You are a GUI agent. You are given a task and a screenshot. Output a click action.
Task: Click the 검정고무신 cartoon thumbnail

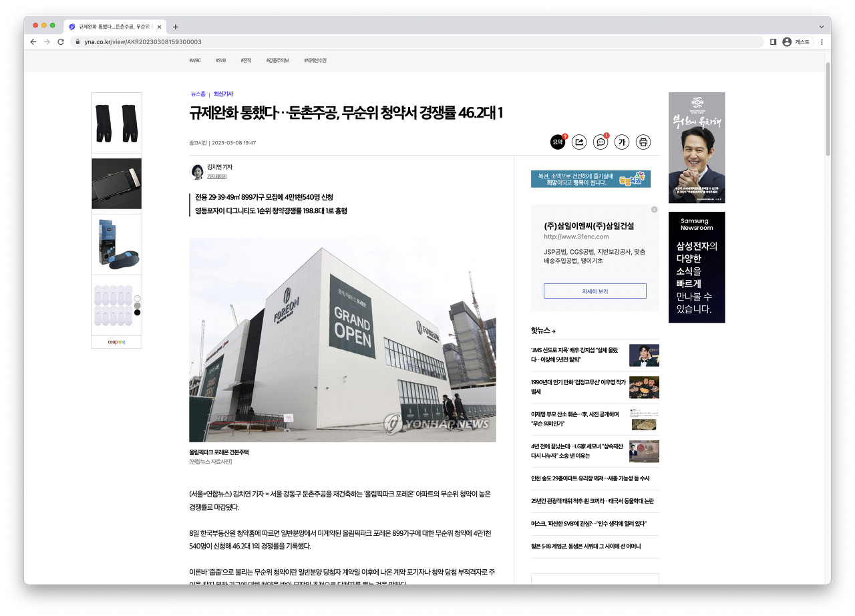tap(644, 388)
